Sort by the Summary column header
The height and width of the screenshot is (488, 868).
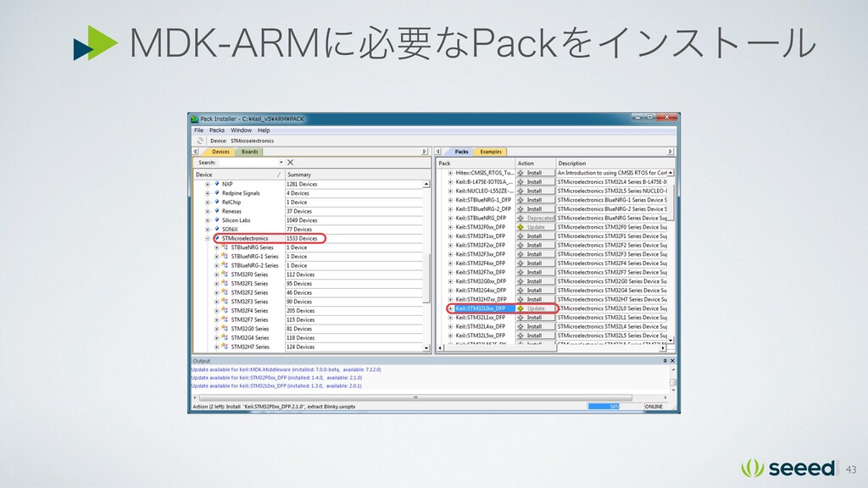(x=357, y=175)
